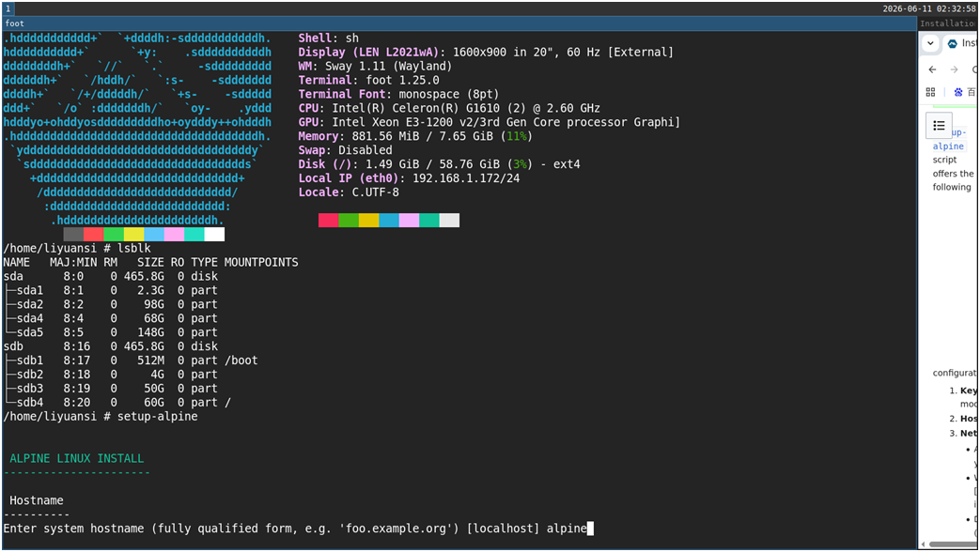Click the sda disk row
This screenshot has height=552, width=980.
(111, 277)
